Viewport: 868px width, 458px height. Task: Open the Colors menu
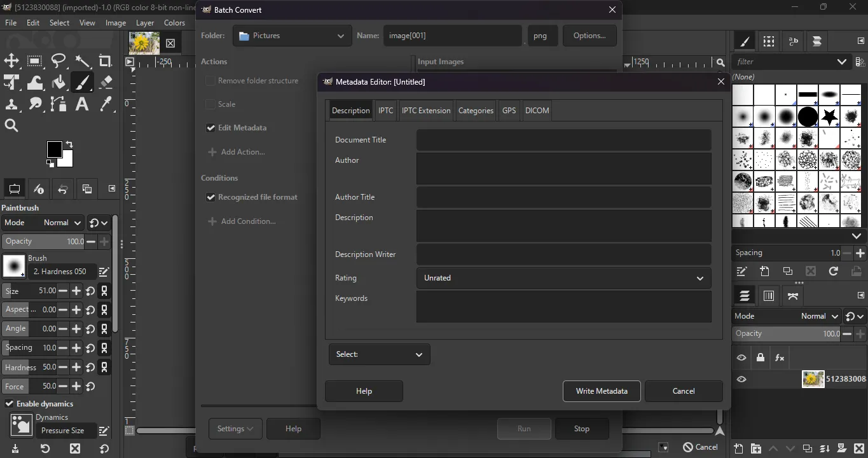[174, 22]
